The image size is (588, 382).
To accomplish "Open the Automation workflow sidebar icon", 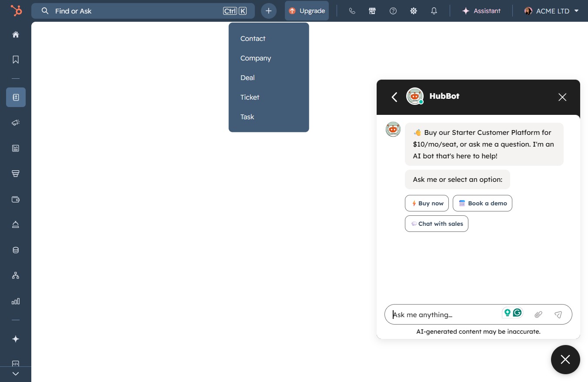I will (x=16, y=275).
